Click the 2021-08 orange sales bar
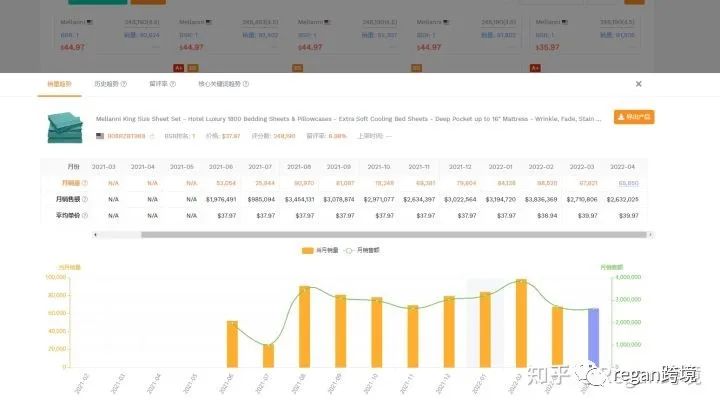The image size is (720, 408). click(304, 327)
